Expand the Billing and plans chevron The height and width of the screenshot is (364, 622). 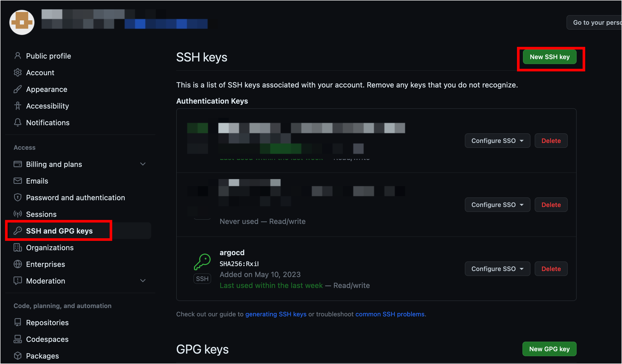[x=143, y=164]
